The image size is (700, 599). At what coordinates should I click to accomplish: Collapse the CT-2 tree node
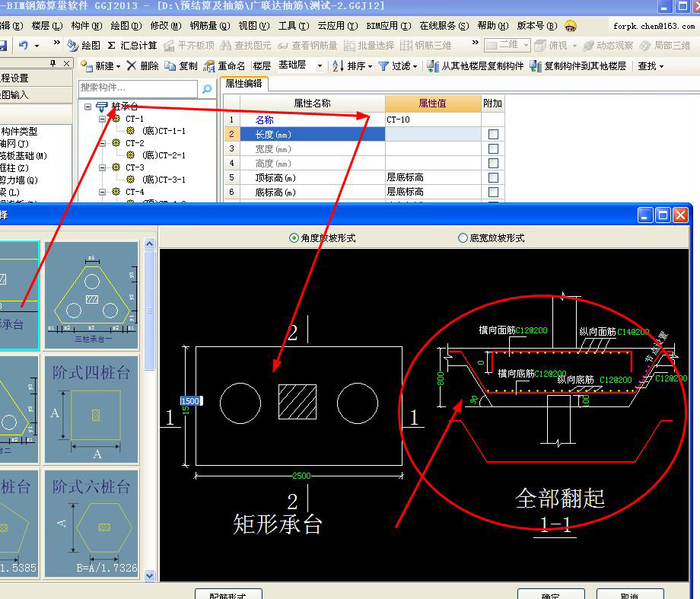pyautogui.click(x=102, y=143)
